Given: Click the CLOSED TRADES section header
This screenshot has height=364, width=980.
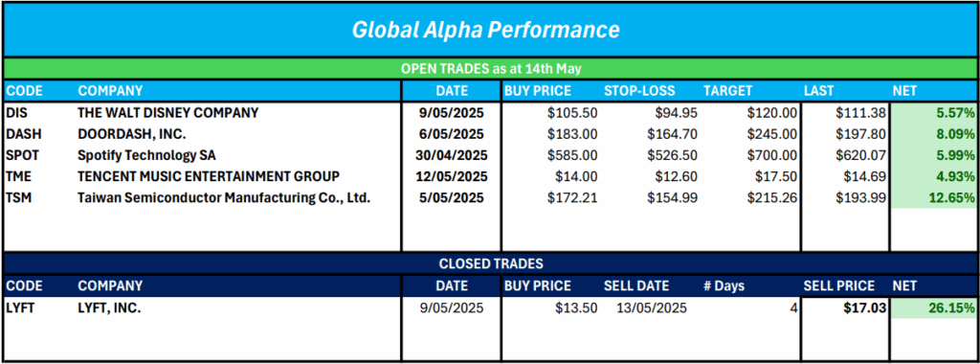Looking at the screenshot, I should pyautogui.click(x=491, y=264).
